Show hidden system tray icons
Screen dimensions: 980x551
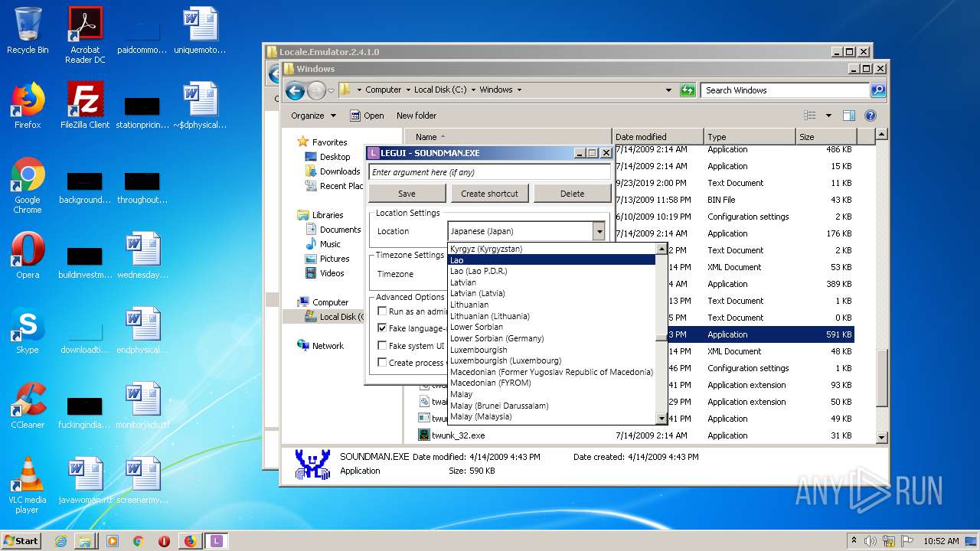[x=854, y=541]
